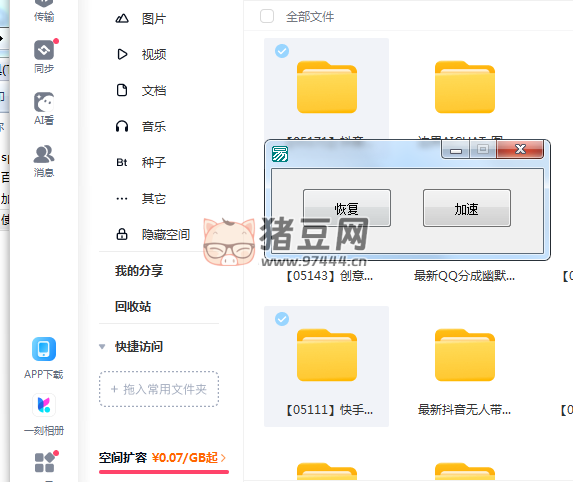Image resolution: width=573 pixels, height=482 pixels.
Task: Click the file name 最新QQ分成幽默...
Action: (464, 276)
